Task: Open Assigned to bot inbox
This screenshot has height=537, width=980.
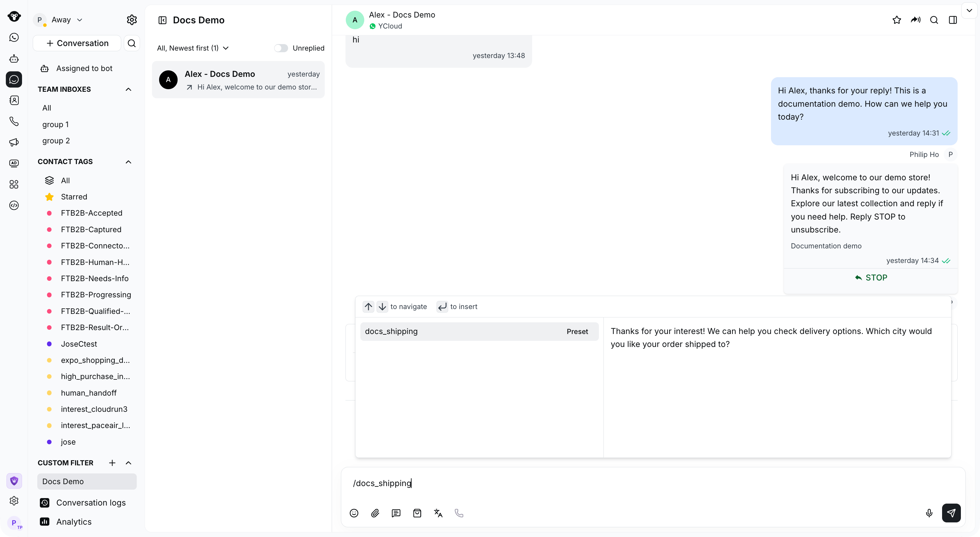Action: coord(85,68)
